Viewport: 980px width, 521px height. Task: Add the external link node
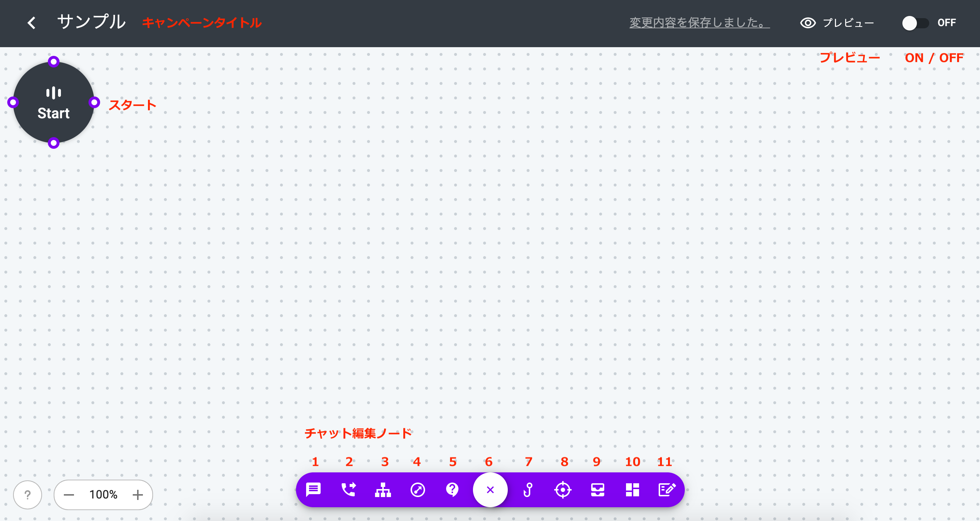pyautogui.click(x=418, y=490)
